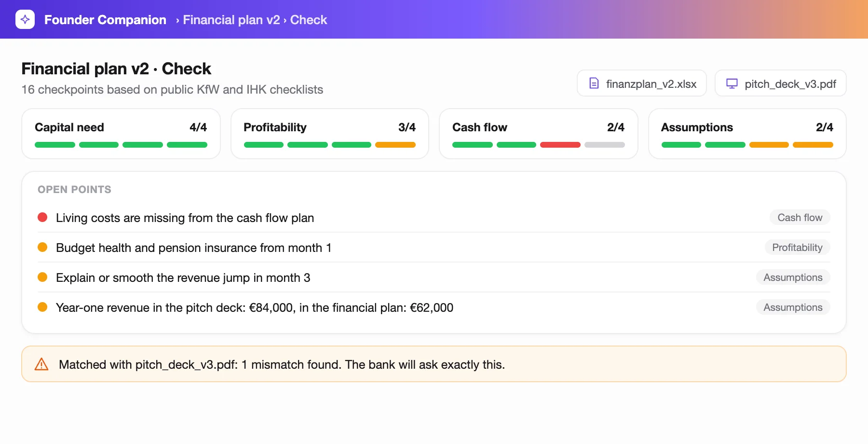
Task: Open the pitch_deck_v3.pdf file chip
Action: tap(780, 83)
